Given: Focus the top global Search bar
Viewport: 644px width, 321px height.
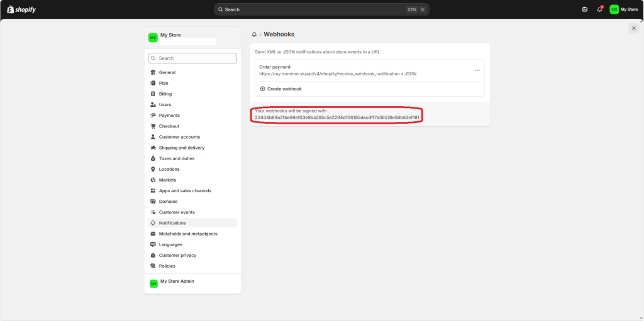Looking at the screenshot, I should click(314, 9).
